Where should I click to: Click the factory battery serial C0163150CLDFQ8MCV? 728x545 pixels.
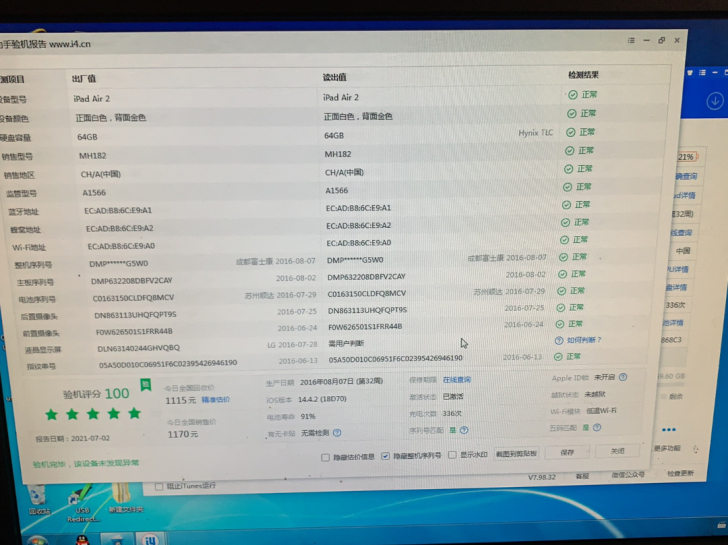pos(133,298)
